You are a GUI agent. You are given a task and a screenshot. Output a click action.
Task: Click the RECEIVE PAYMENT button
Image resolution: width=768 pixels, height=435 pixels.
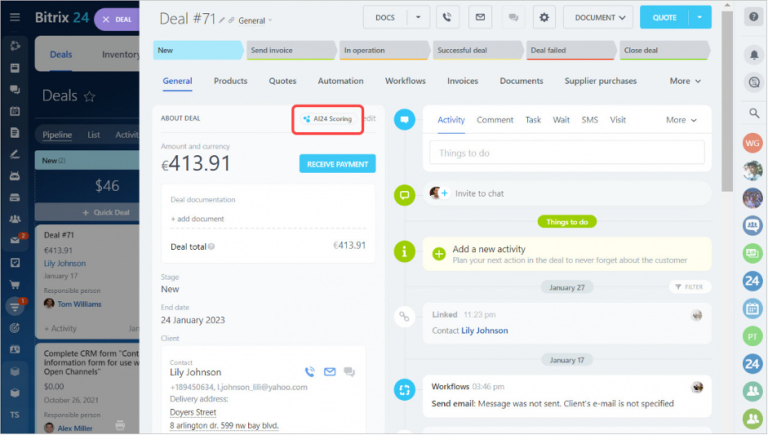click(x=337, y=164)
